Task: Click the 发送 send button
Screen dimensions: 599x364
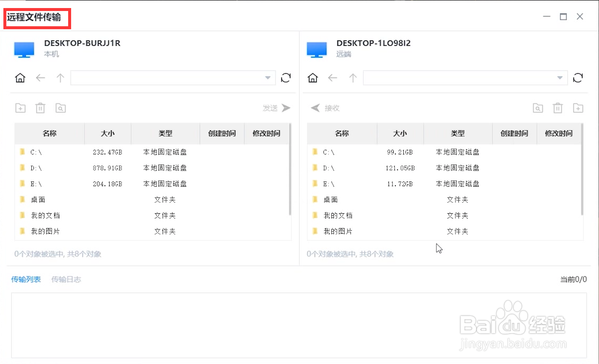Action: 276,108
